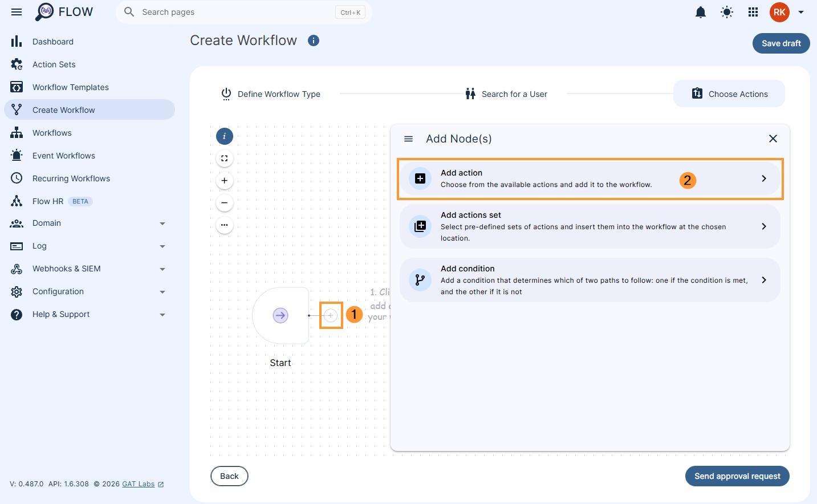
Task: Click the plus add-node button after Start
Action: tap(331, 315)
